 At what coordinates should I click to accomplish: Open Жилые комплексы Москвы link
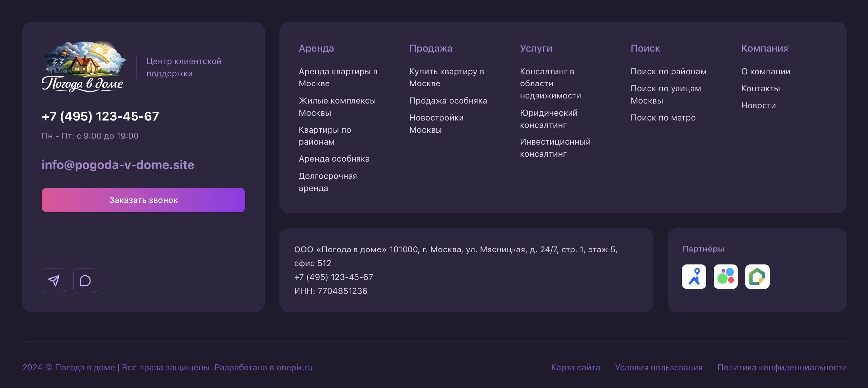coord(337,107)
